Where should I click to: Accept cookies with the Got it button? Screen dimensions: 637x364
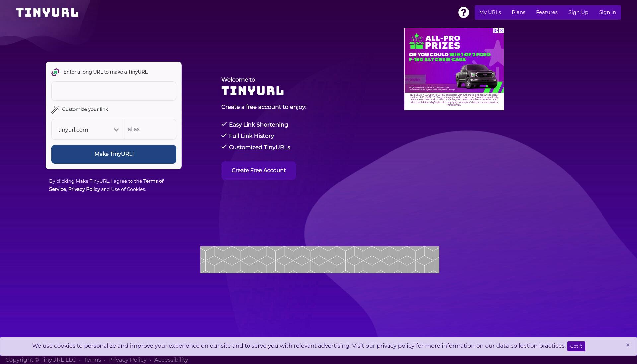coord(576,346)
